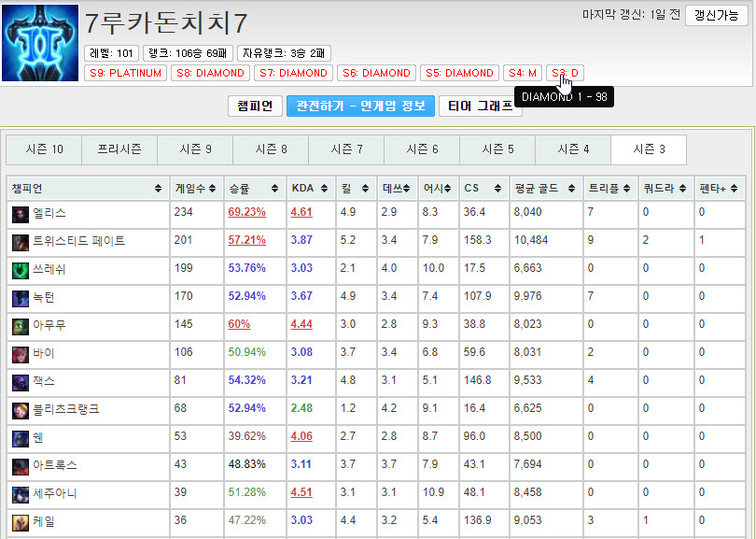Click the 케일 champion icon
This screenshot has width=756, height=539.
point(21,522)
